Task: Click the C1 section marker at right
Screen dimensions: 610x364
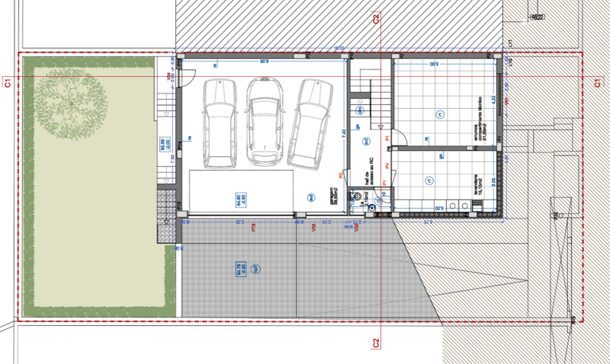Action: pyautogui.click(x=596, y=82)
